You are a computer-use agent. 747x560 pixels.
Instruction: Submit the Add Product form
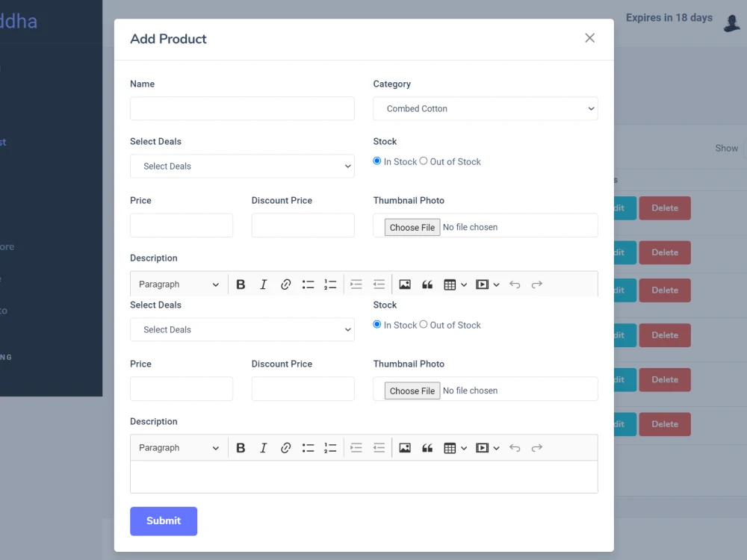coord(164,521)
